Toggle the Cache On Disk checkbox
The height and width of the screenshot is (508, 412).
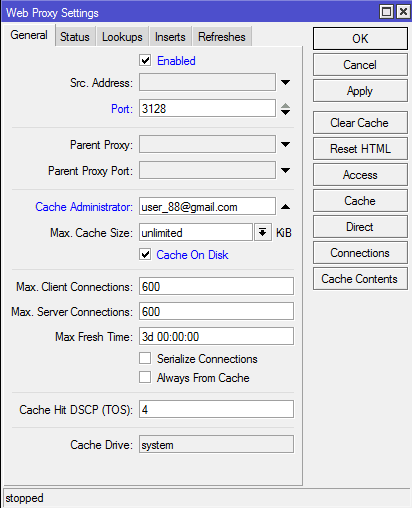tap(145, 255)
